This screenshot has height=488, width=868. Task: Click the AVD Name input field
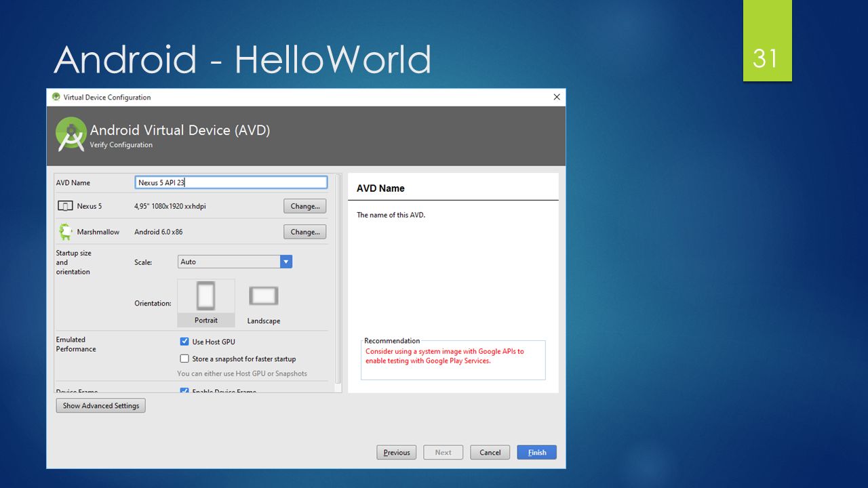[231, 182]
